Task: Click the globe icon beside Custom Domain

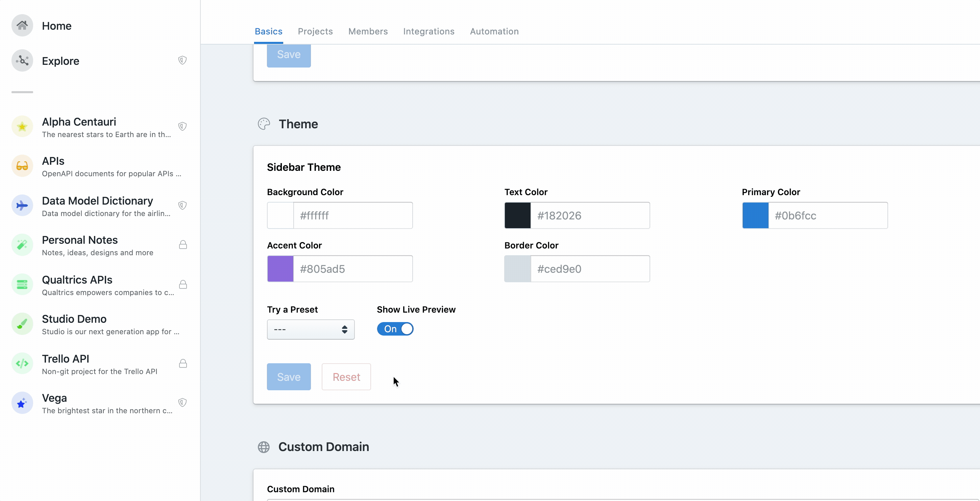Action: click(264, 447)
